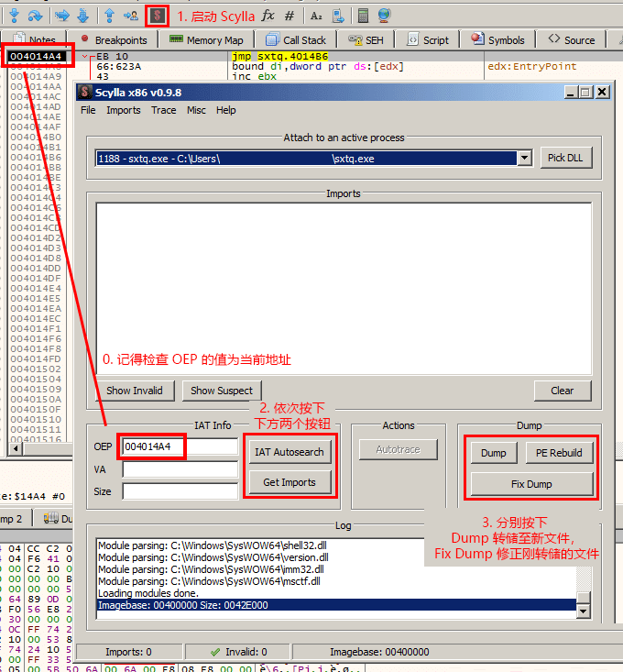
Task: Open the Scylla File menu
Action: pyautogui.click(x=88, y=110)
